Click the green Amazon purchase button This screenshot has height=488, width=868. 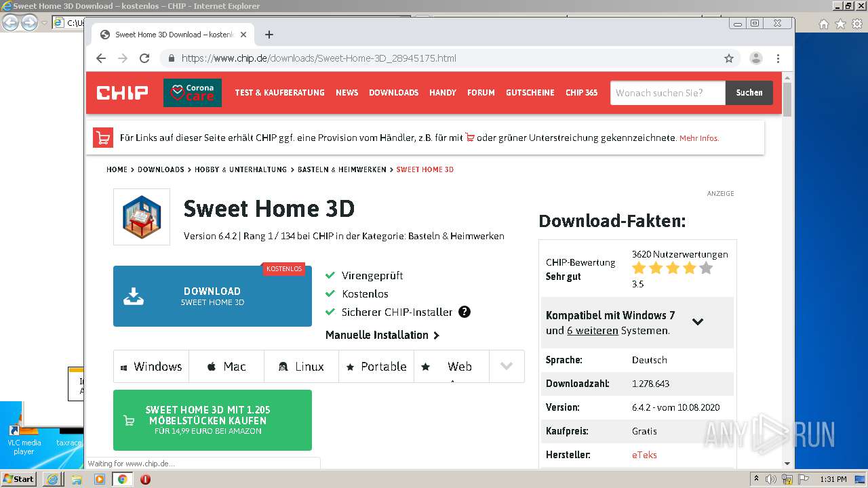[x=212, y=420]
